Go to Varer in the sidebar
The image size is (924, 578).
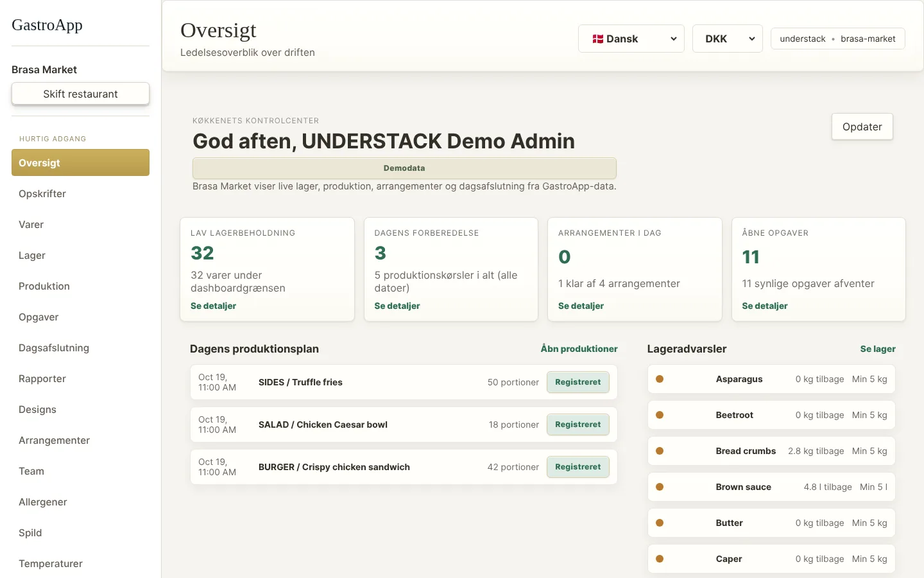[80, 224]
